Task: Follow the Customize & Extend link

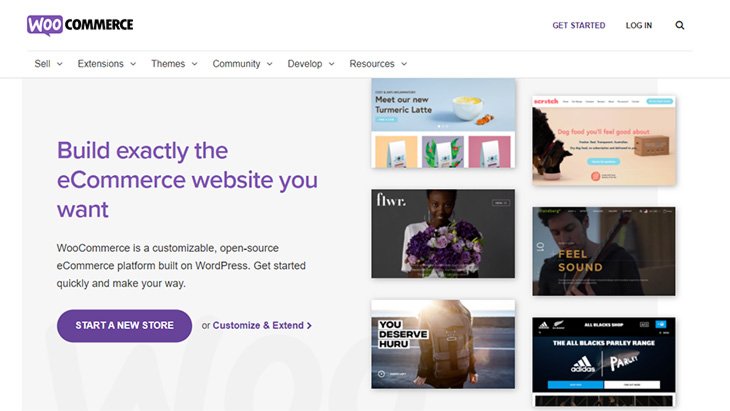Action: point(262,325)
